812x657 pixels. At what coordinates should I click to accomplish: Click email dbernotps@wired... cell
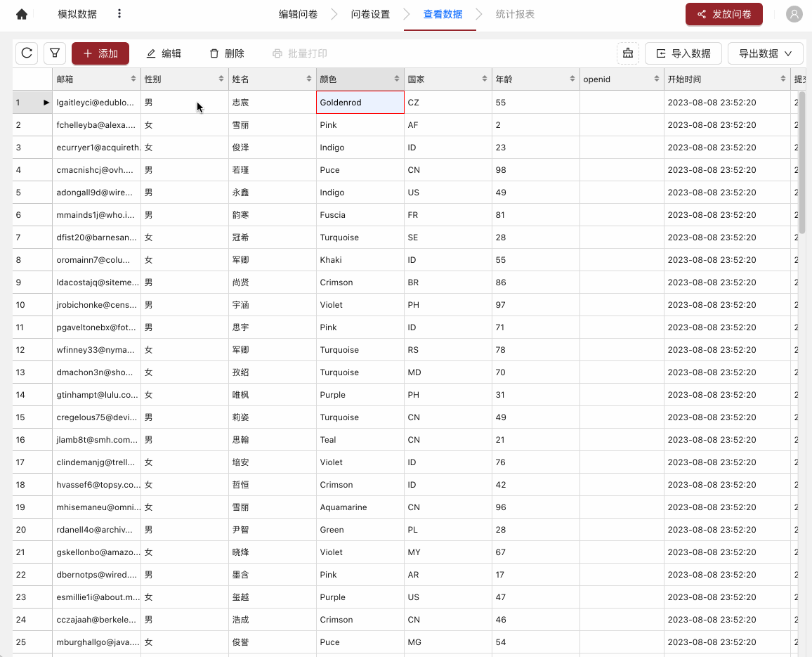coord(96,575)
